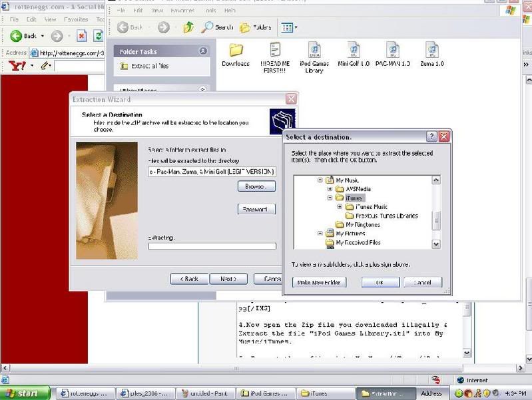Switch to the Extraction Wizard taskbar button
532x400 pixels.
[x=386, y=393]
